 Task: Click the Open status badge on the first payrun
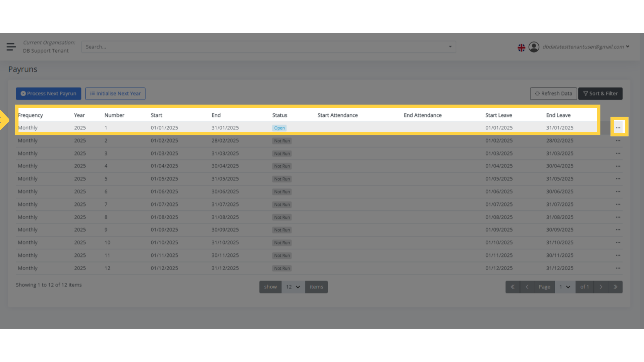tap(279, 128)
